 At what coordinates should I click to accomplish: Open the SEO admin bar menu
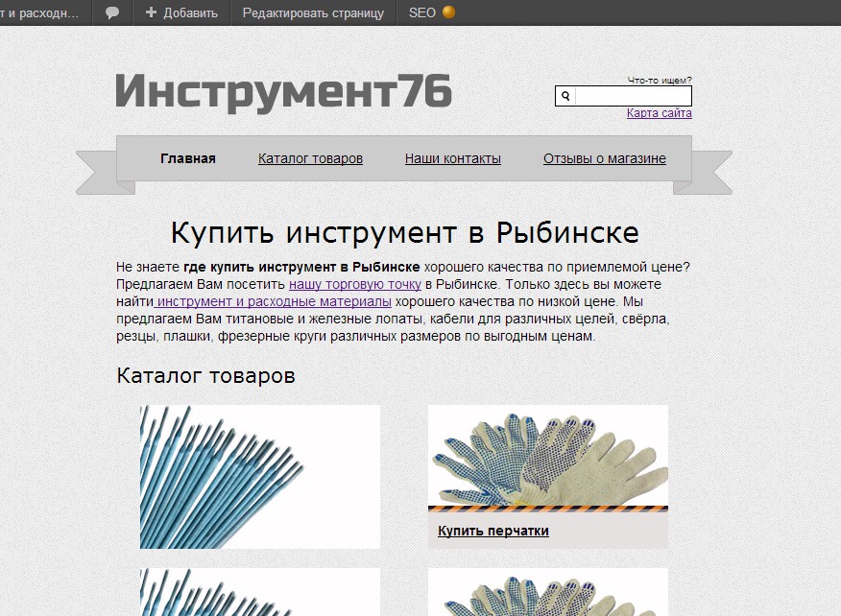pyautogui.click(x=431, y=12)
